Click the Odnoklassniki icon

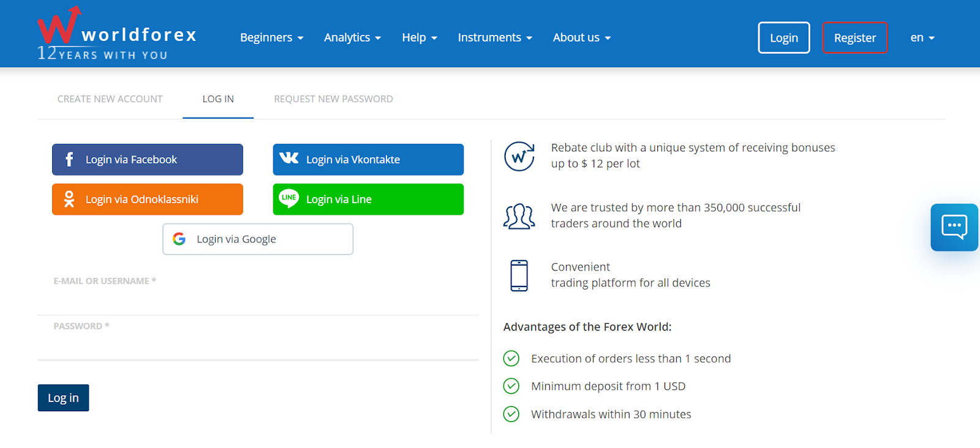[69, 199]
